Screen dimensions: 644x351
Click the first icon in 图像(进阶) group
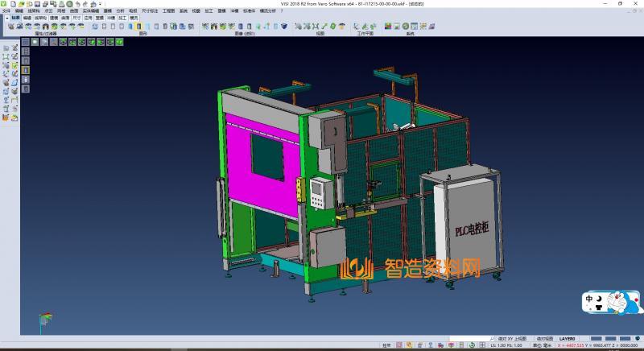coord(205,27)
